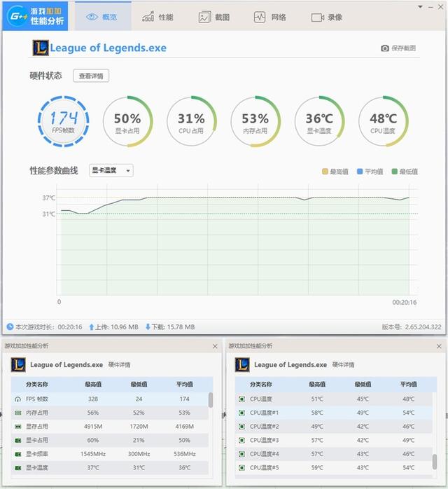Viewport: 448px width, 489px height.
Task: Click the League of Legends app icon in main header
Action: (41, 48)
